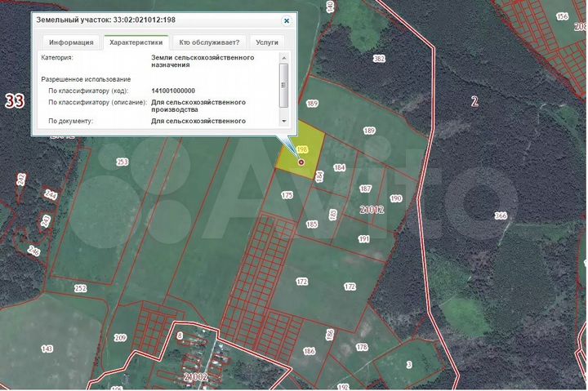Viewport: 588px width, 391px height.
Task: Click the popup scrollbar up arrow
Action: pos(283,59)
